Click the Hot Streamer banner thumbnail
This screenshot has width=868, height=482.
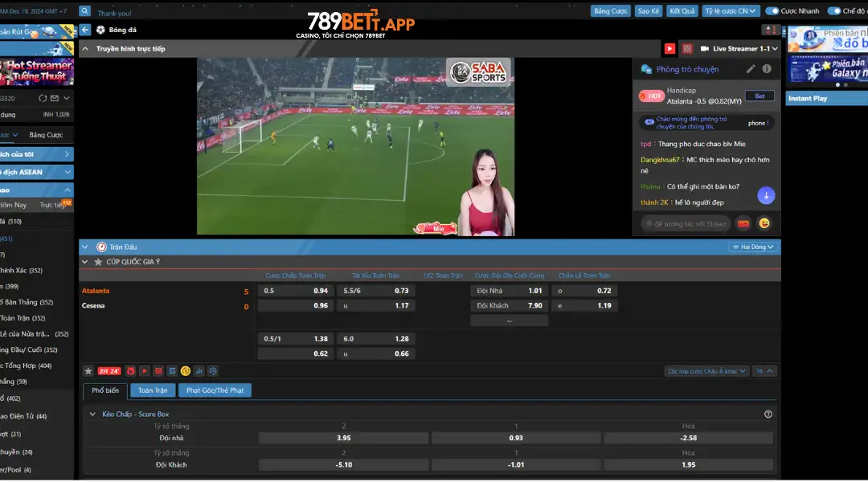36,71
